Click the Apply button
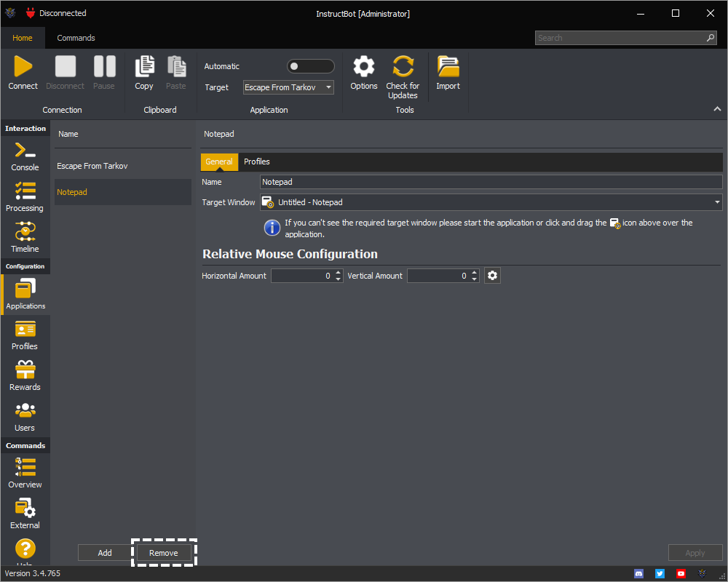 695,553
